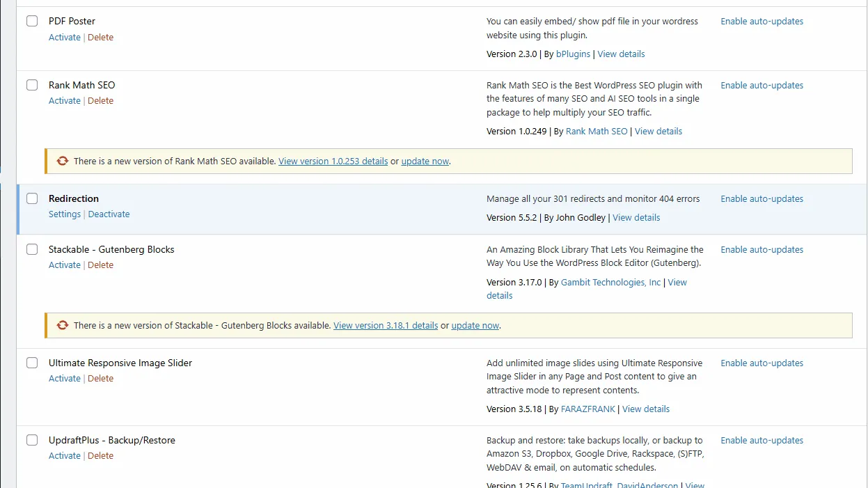Image resolution: width=868 pixels, height=488 pixels.
Task: Activate the PDF Poster plugin
Action: pyautogui.click(x=64, y=37)
